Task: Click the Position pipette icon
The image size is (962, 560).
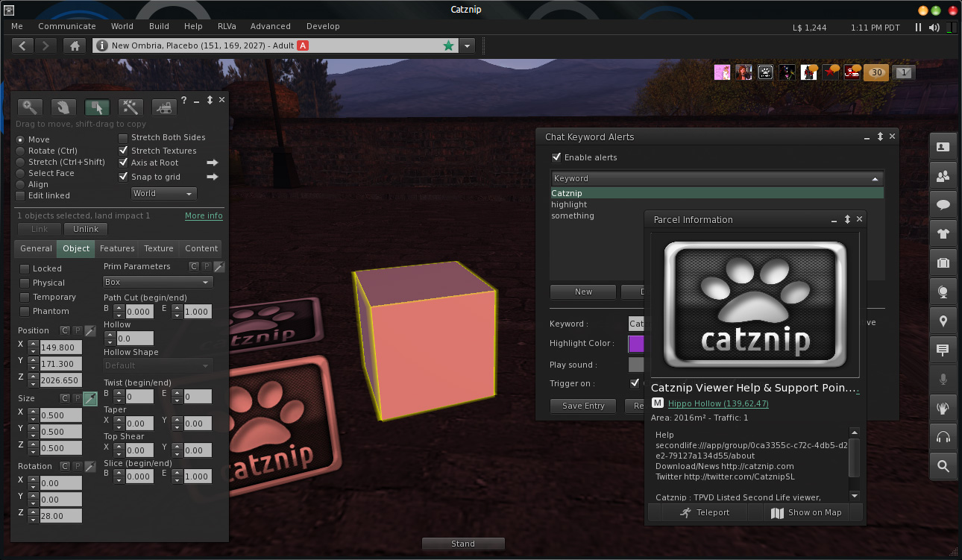Action: pos(89,330)
